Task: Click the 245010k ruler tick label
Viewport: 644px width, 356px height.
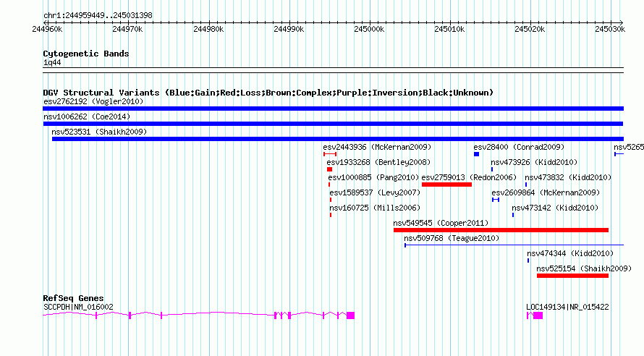Action: coord(449,29)
